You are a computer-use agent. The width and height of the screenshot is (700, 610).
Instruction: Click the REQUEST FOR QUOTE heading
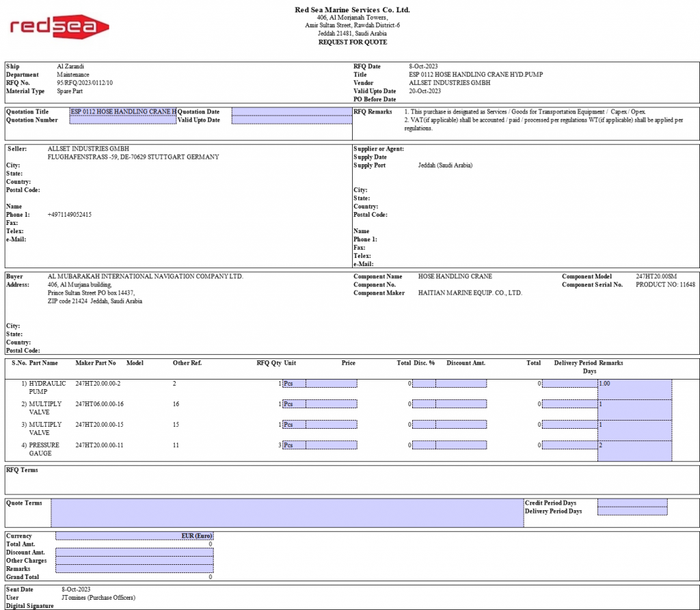(353, 42)
